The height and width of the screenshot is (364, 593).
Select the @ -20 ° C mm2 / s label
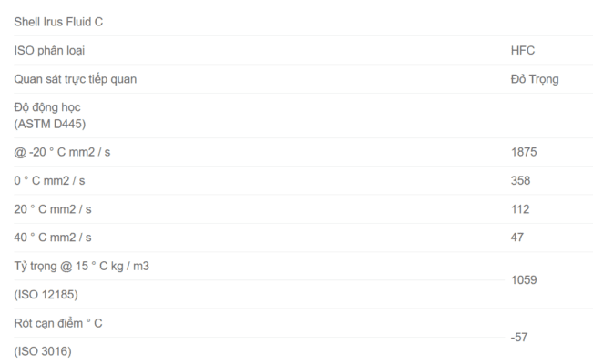pyautogui.click(x=62, y=152)
